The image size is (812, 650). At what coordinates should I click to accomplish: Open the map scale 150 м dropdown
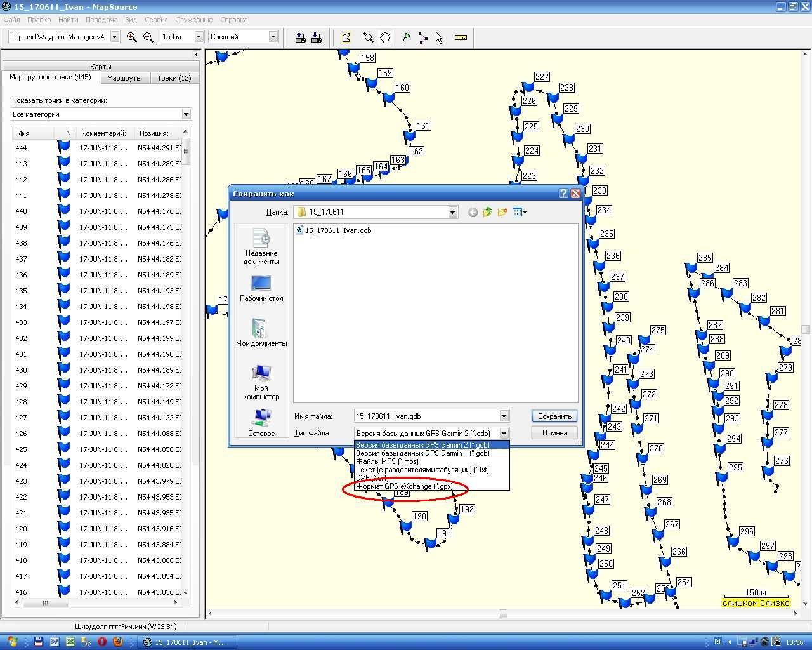199,37
